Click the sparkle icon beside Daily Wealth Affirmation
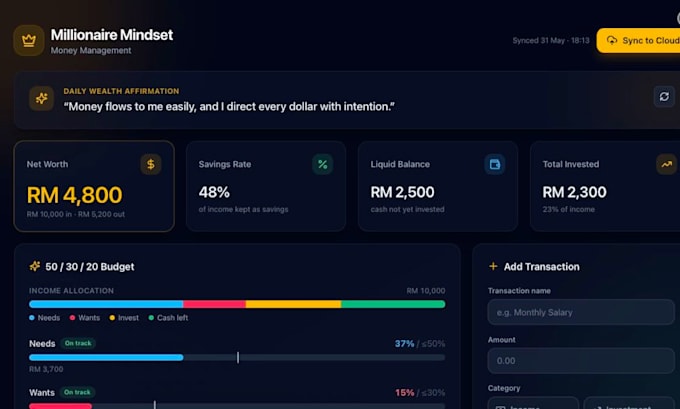This screenshot has width=680, height=409. pyautogui.click(x=42, y=98)
